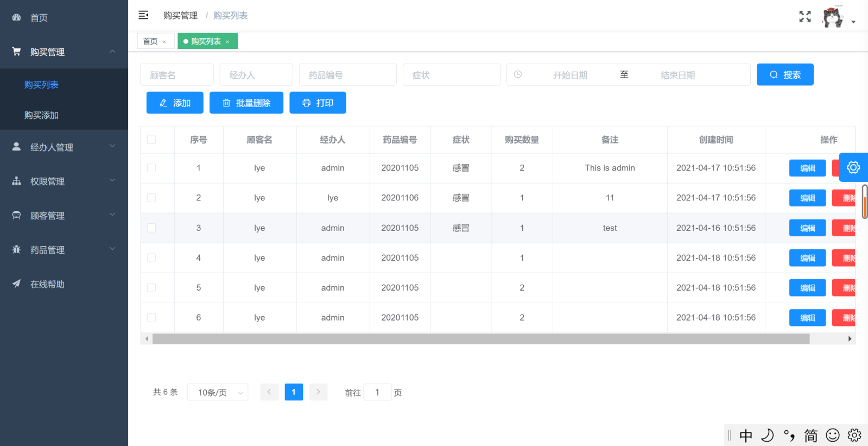Image resolution: width=868 pixels, height=446 pixels.
Task: Switch the input method Chinese/English 中 icon
Action: tap(746, 436)
